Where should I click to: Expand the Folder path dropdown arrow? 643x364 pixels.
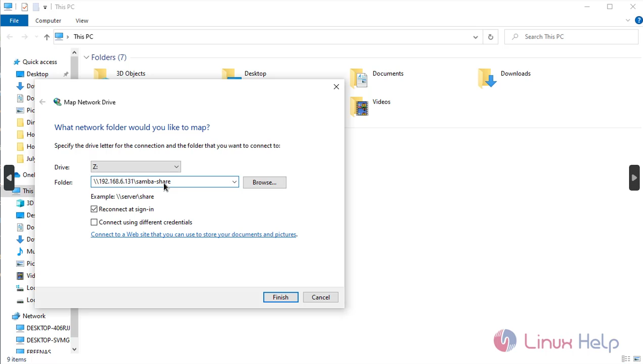(234, 181)
